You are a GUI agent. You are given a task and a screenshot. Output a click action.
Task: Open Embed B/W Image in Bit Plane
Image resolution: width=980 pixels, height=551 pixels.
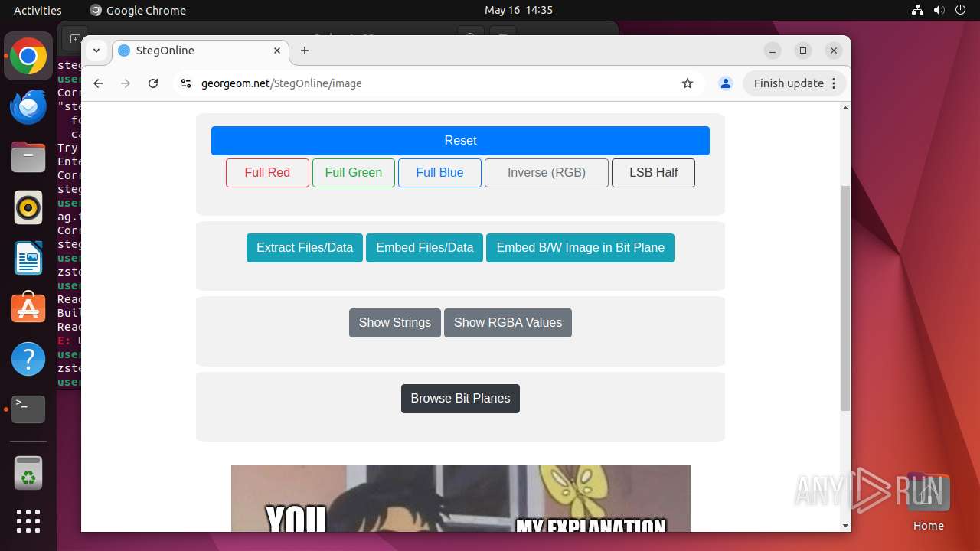point(580,248)
